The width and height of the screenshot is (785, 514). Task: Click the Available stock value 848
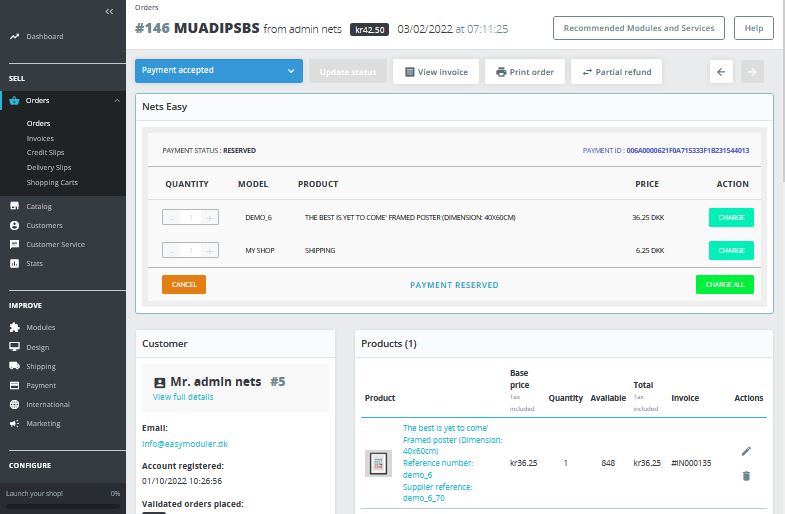[x=608, y=463]
